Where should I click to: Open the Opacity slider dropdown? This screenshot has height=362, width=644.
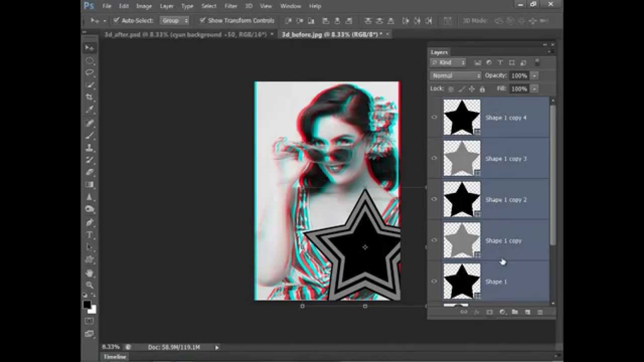(533, 75)
